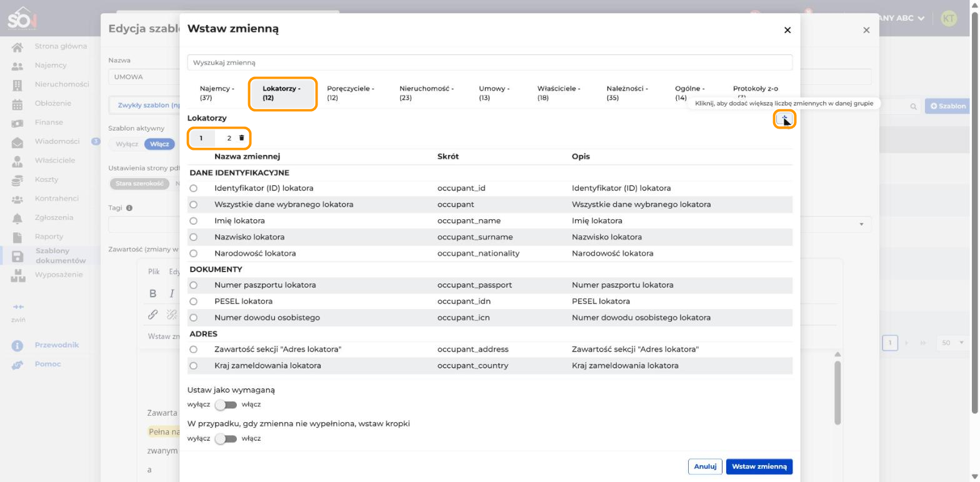The width and height of the screenshot is (980, 482).
Task: Click the Nazwa field containing UMOWA
Action: (144, 77)
